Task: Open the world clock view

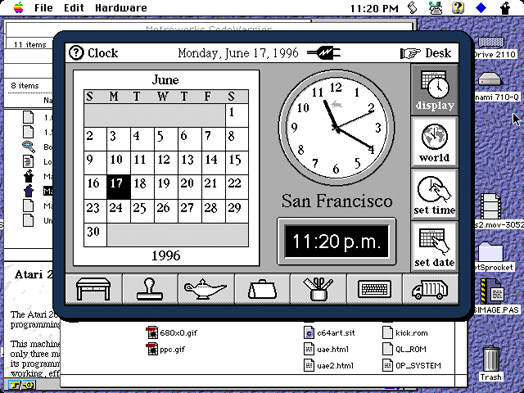Action: 434,142
